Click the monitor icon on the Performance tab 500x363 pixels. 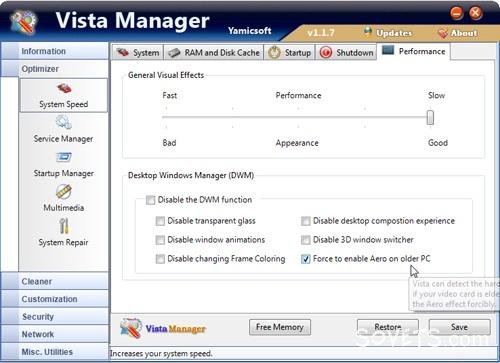pyautogui.click(x=388, y=50)
